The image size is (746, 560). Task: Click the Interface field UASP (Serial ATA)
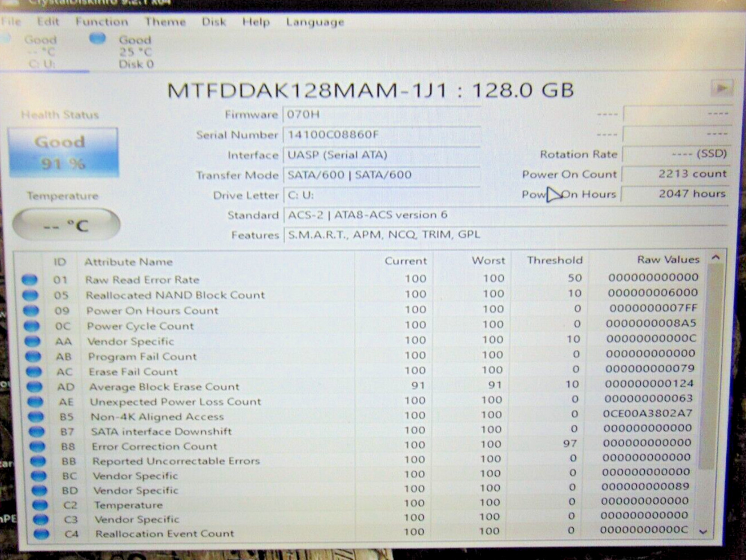(x=382, y=155)
